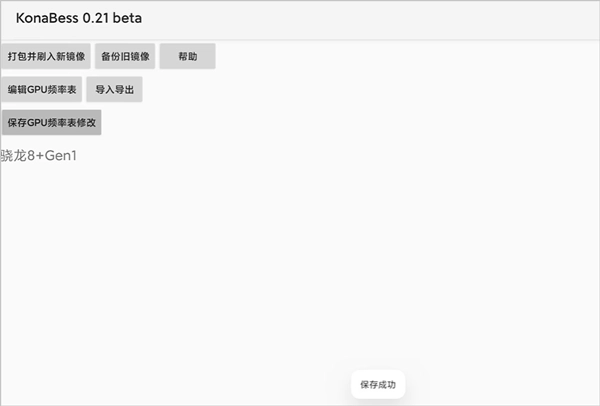Click the Help button in the top row
Image resolution: width=600 pixels, height=406 pixels.
[x=187, y=57]
